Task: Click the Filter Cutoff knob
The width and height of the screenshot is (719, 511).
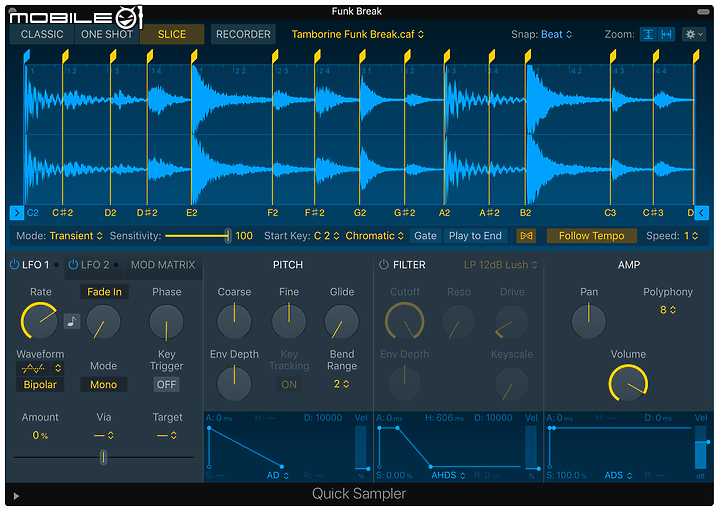Action: click(x=404, y=321)
